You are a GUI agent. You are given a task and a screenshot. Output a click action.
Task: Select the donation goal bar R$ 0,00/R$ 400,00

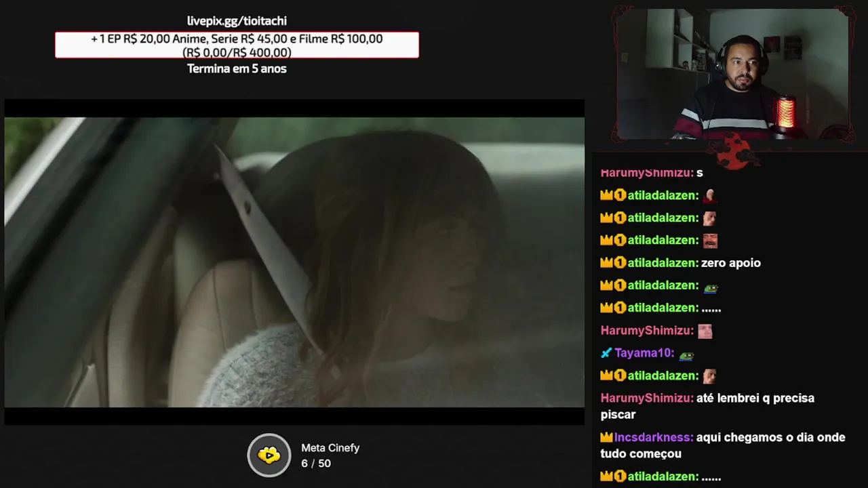(237, 45)
